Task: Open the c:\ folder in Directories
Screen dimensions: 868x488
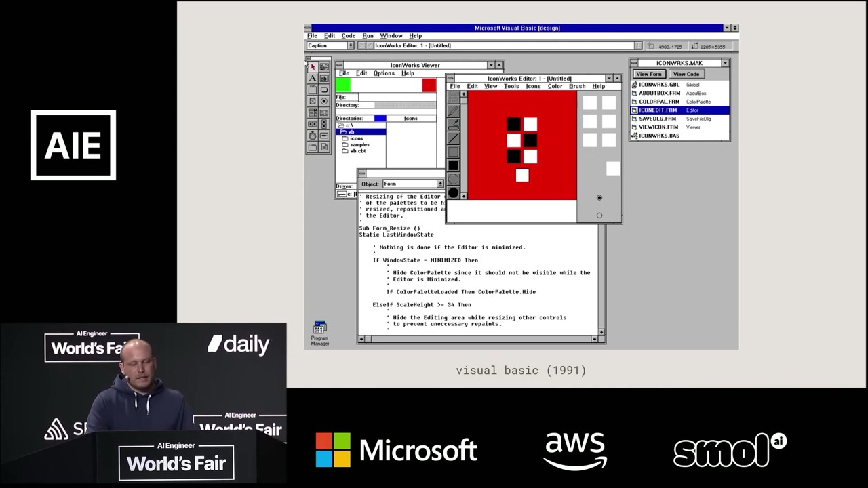Action: click(347, 125)
